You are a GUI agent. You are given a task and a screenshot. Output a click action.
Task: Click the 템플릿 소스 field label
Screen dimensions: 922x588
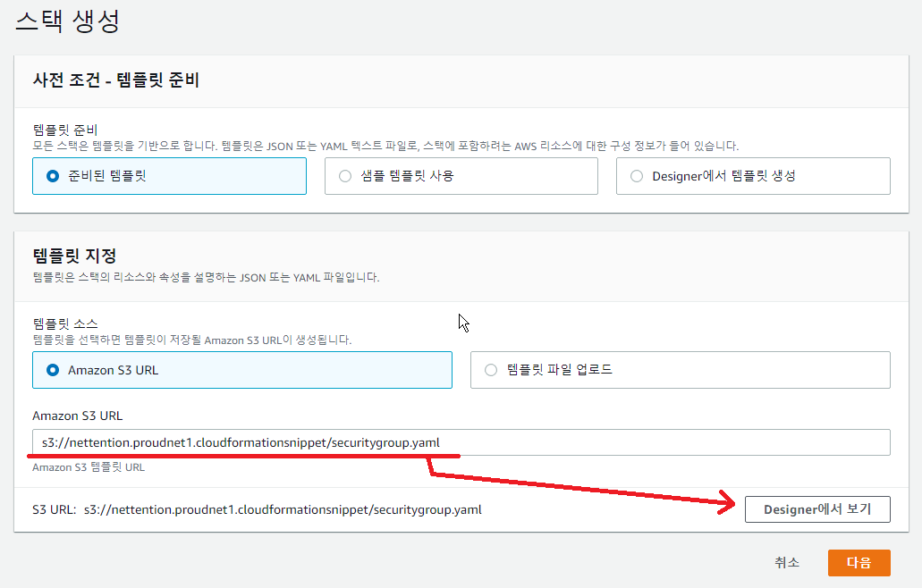coord(64,324)
